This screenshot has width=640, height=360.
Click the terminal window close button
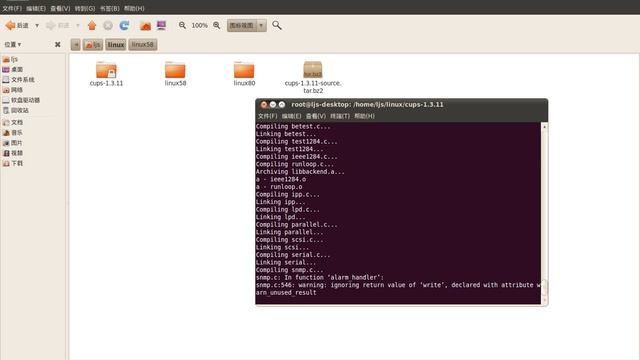(264, 104)
